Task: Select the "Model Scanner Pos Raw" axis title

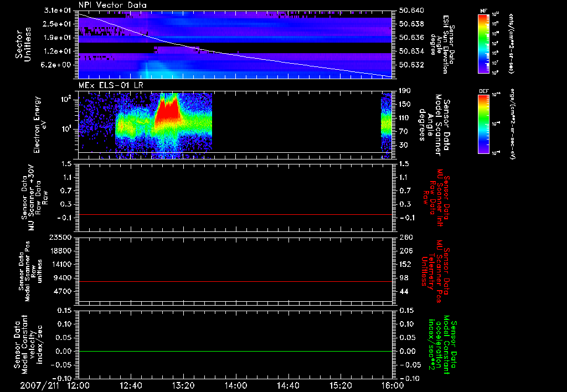Action: (x=30, y=271)
